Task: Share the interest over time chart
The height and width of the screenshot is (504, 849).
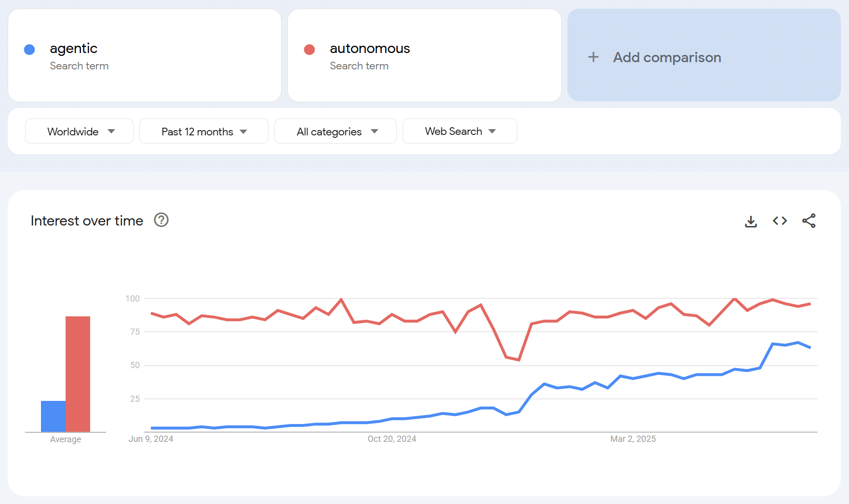Action: (809, 221)
